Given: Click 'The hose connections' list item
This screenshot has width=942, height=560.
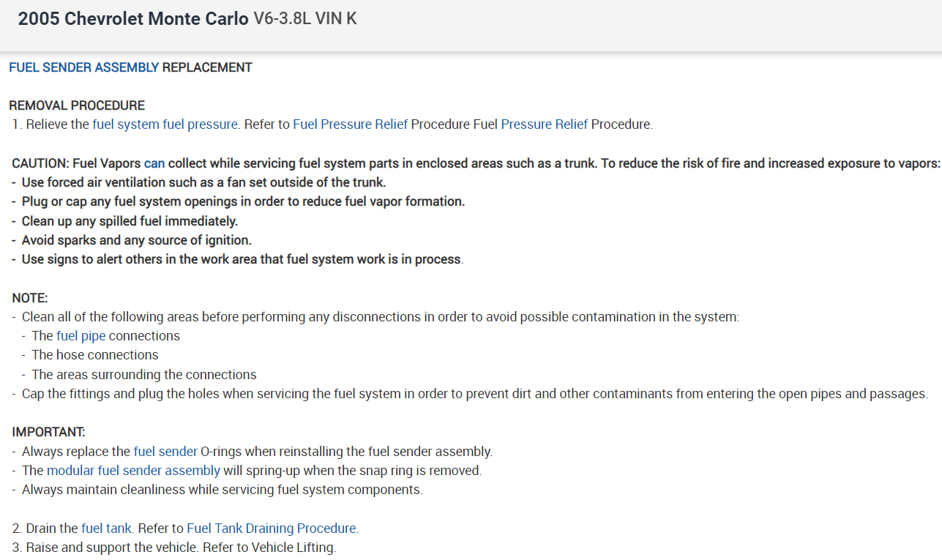Looking at the screenshot, I should coord(95,355).
